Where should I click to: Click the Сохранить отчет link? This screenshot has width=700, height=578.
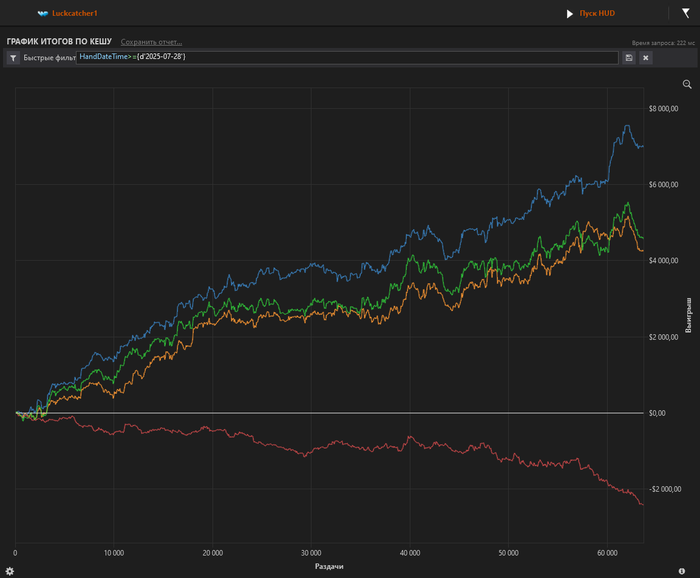pyautogui.click(x=151, y=42)
